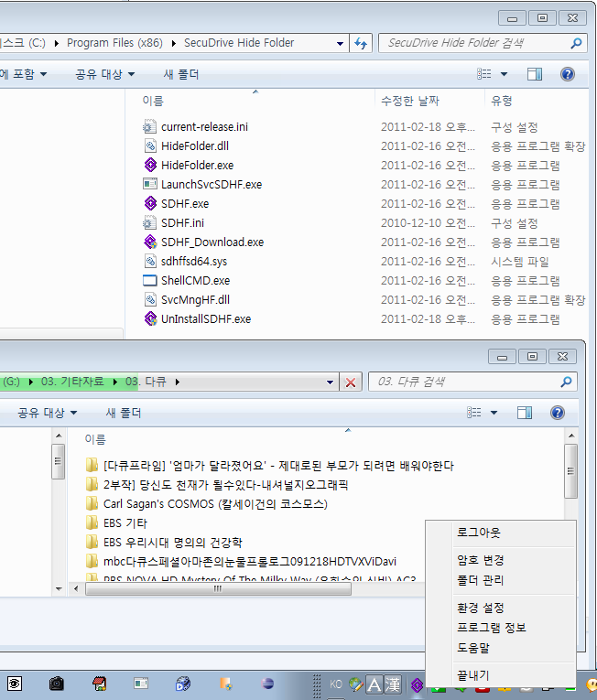
Task: Select the 'EBS 우리시대 명의의 건강학' folder
Action: [173, 542]
